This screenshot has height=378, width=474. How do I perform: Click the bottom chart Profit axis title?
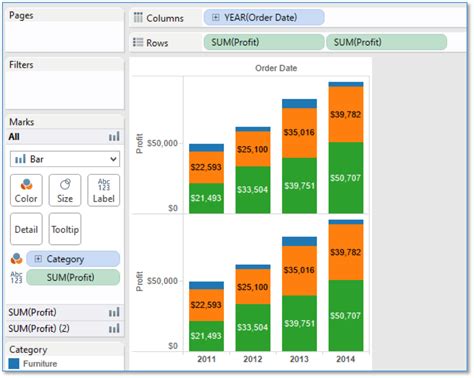140,281
